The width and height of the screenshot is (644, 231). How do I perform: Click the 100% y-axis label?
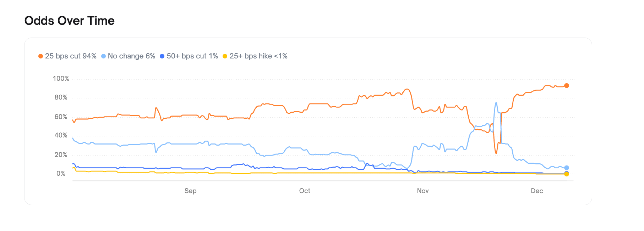(x=61, y=79)
